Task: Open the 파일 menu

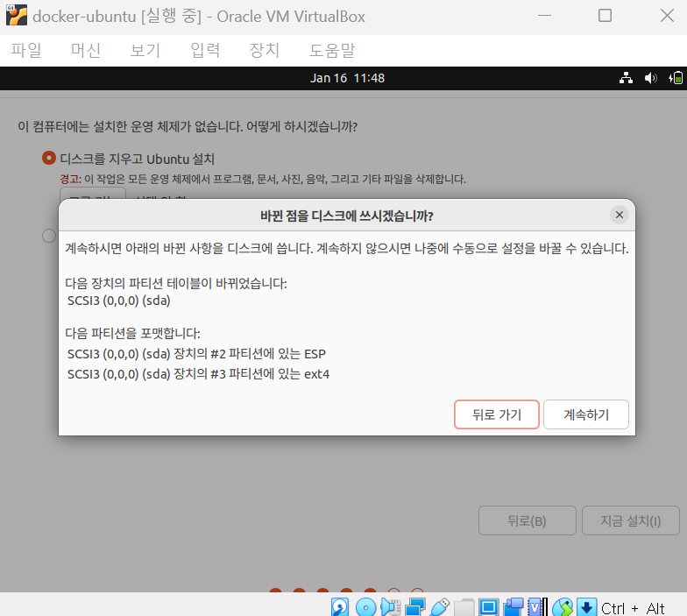Action: pyautogui.click(x=26, y=50)
